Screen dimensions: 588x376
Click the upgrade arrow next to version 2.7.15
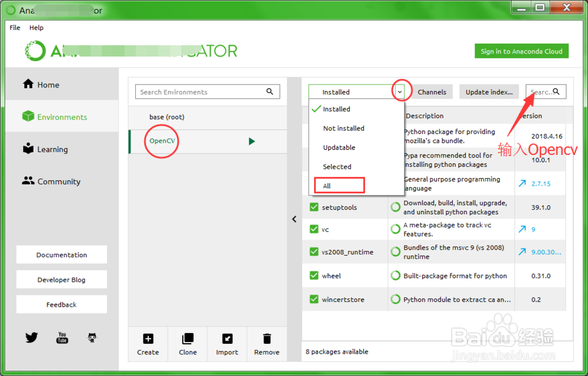point(522,183)
